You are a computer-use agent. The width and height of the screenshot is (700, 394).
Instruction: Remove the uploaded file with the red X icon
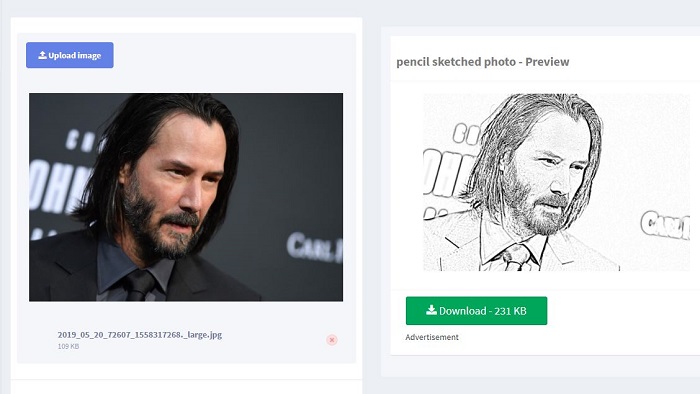coord(332,340)
